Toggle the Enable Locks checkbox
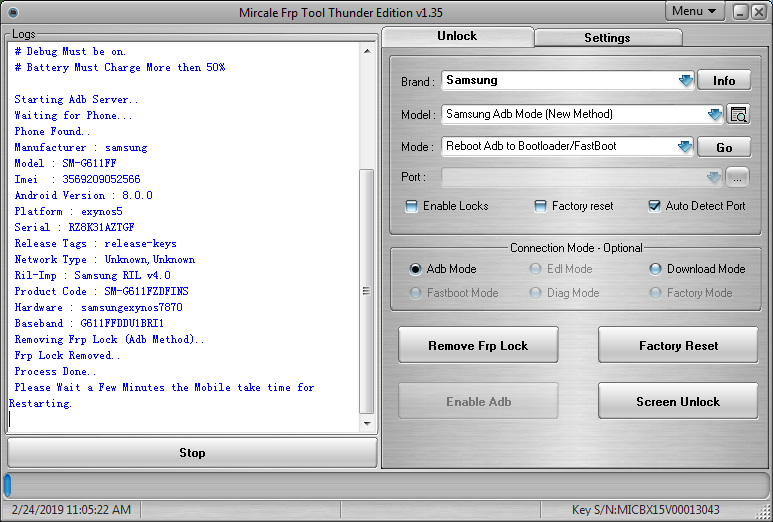Screen dimensions: 773x522 (411, 206)
